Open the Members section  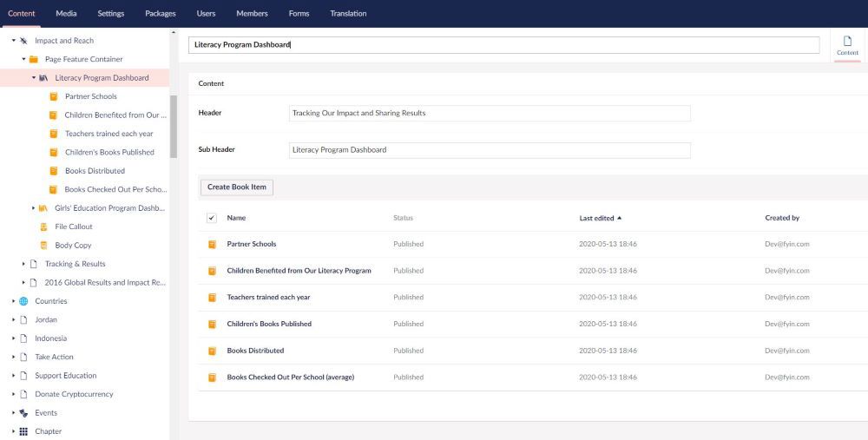pos(252,13)
